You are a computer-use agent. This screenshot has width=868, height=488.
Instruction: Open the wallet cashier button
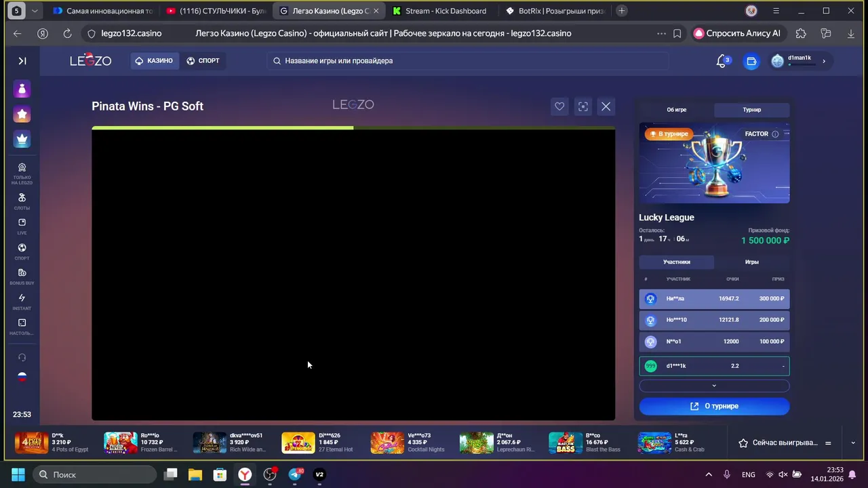tap(751, 61)
